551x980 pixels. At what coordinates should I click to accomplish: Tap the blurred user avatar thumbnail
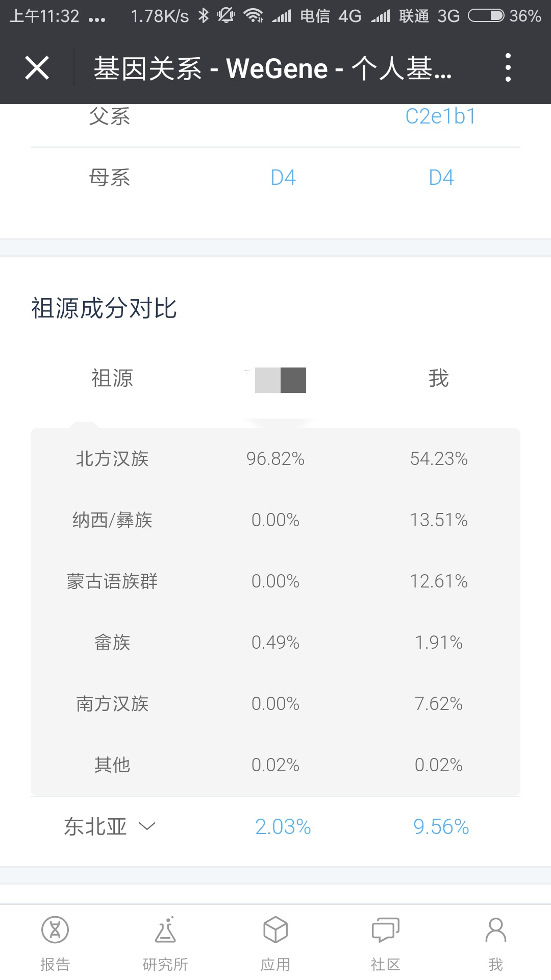[280, 380]
